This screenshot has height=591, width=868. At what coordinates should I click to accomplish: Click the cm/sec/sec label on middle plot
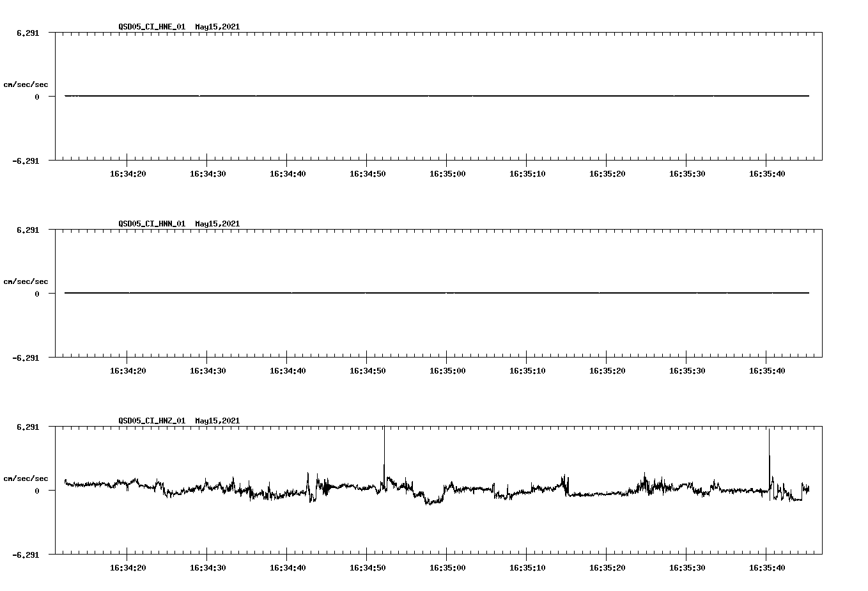click(26, 281)
